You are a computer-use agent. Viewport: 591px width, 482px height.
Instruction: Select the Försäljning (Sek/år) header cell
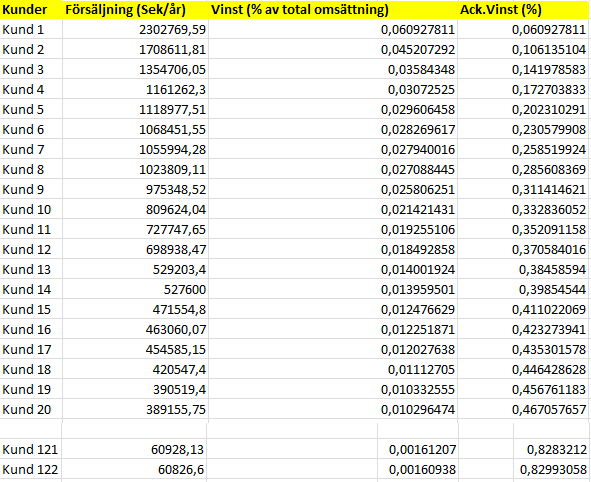pyautogui.click(x=135, y=9)
